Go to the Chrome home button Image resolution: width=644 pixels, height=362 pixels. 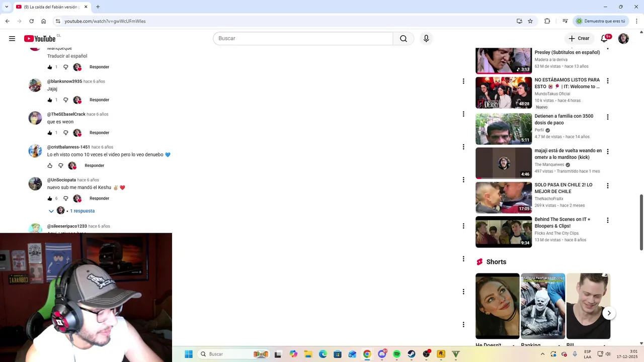(44, 21)
